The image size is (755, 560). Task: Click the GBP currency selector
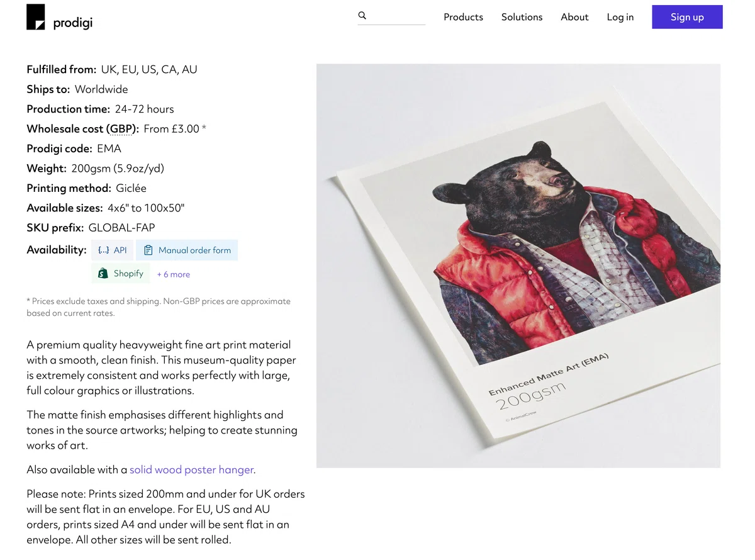point(120,129)
